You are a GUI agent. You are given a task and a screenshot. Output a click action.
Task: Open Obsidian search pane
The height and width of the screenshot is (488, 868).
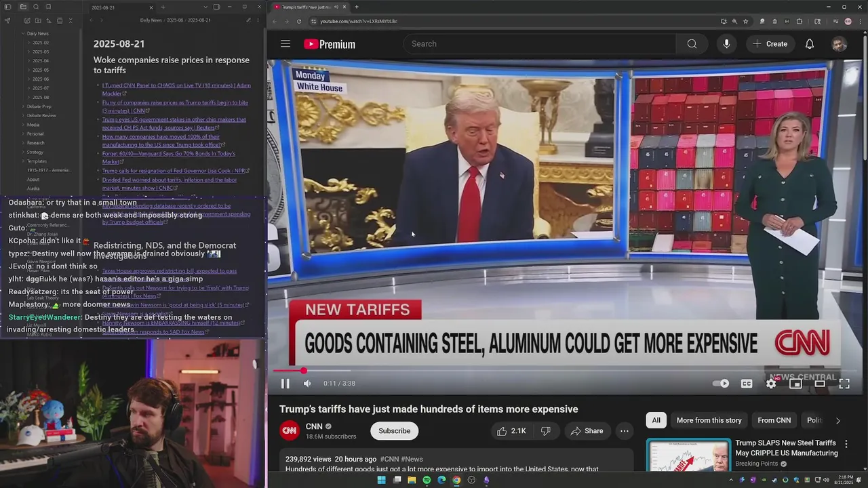coord(36,7)
